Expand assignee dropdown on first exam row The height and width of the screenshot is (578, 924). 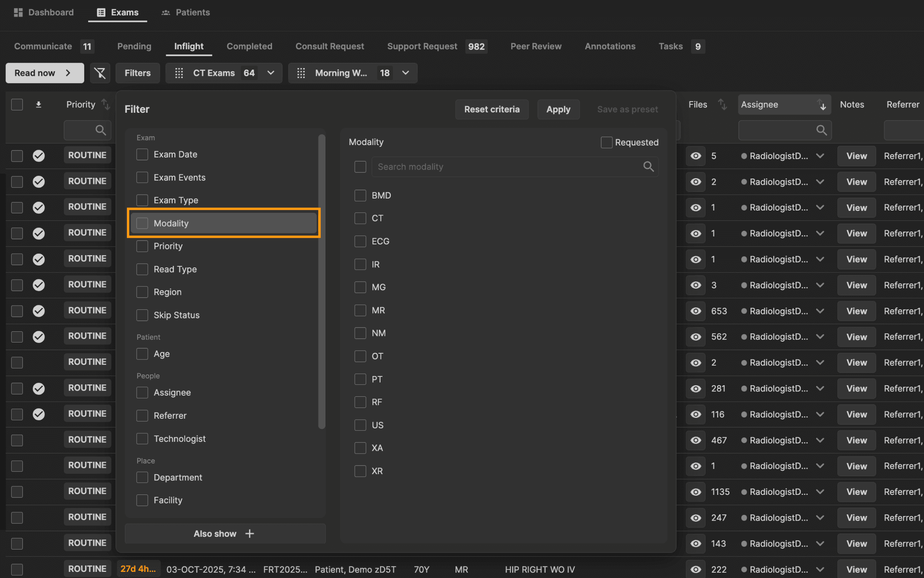click(820, 156)
